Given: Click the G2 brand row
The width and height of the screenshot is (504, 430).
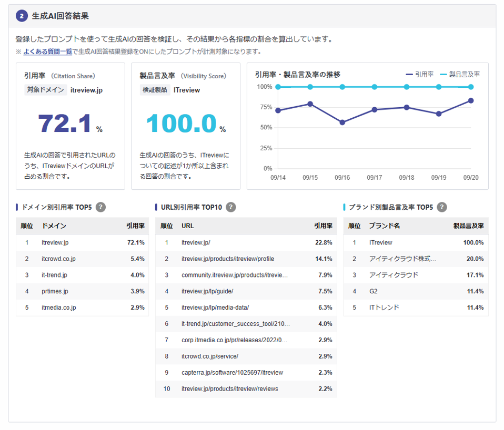Looking at the screenshot, I should click(x=416, y=291).
